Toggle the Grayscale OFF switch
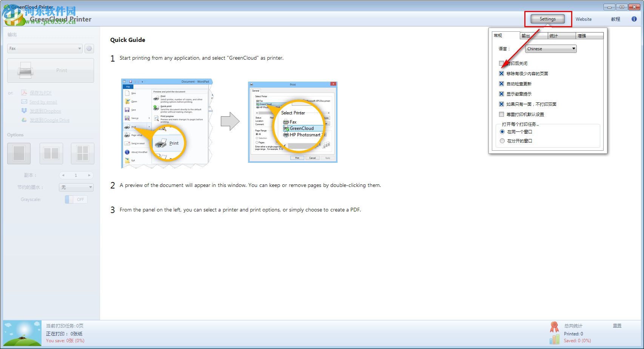This screenshot has height=349, width=644. point(76,199)
